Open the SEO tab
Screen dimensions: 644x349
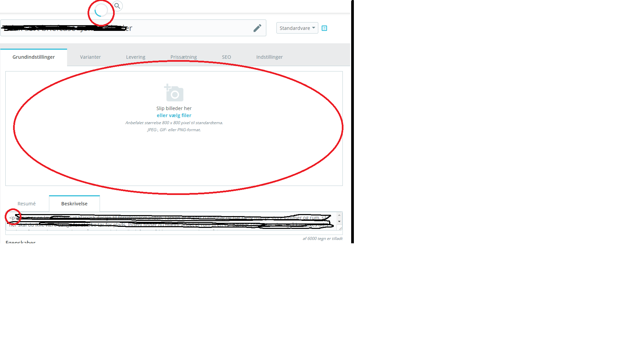[x=226, y=57]
